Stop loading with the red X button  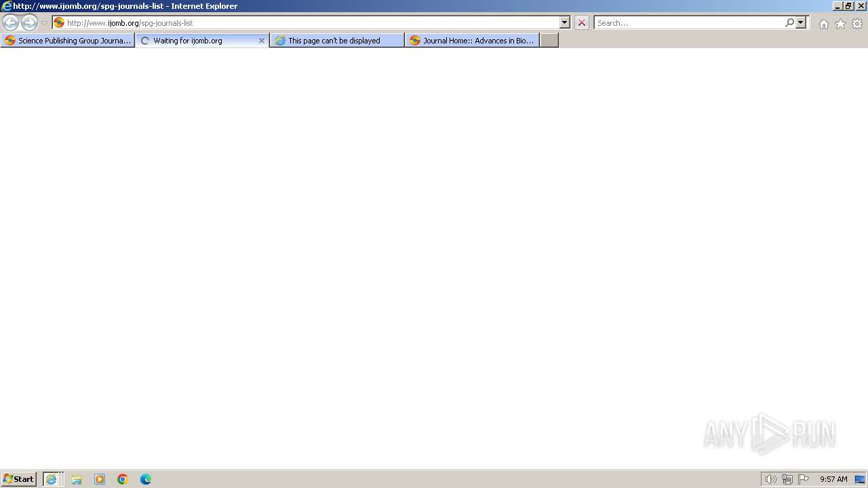(582, 22)
